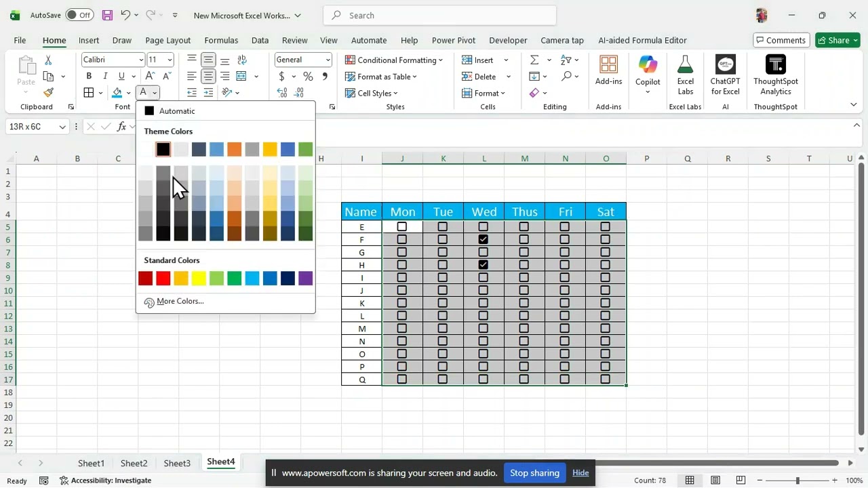This screenshot has width=868, height=488.
Task: Apply Bold formatting
Action: click(89, 76)
